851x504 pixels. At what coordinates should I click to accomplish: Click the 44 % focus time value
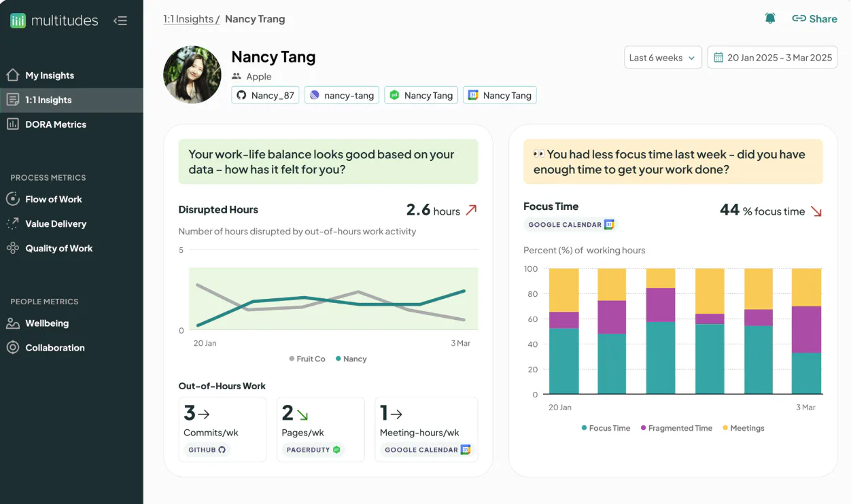tap(762, 211)
